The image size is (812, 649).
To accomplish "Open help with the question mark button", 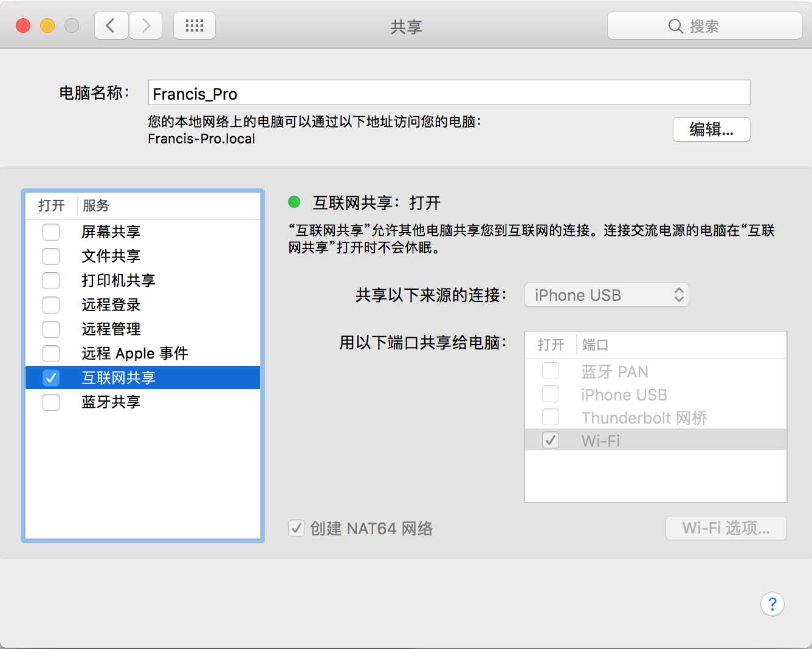I will [x=772, y=604].
